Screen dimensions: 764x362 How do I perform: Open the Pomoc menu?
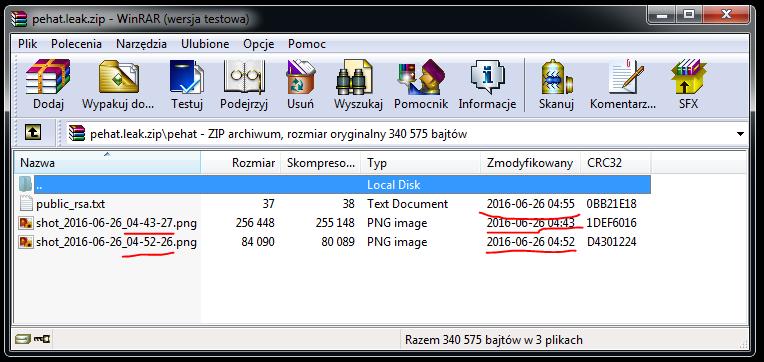[x=307, y=44]
